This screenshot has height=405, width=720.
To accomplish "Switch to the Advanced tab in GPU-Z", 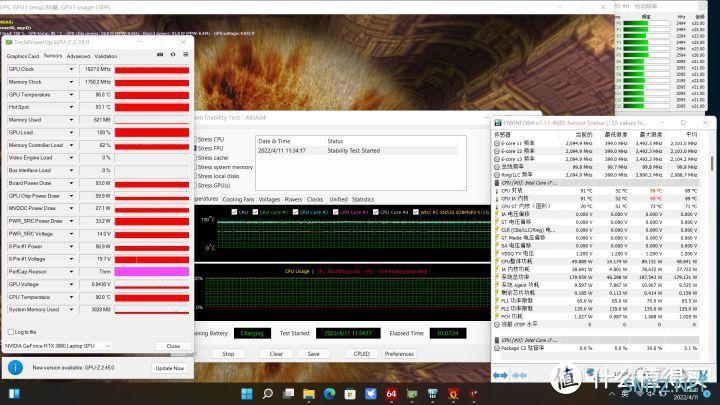I will [x=78, y=56].
